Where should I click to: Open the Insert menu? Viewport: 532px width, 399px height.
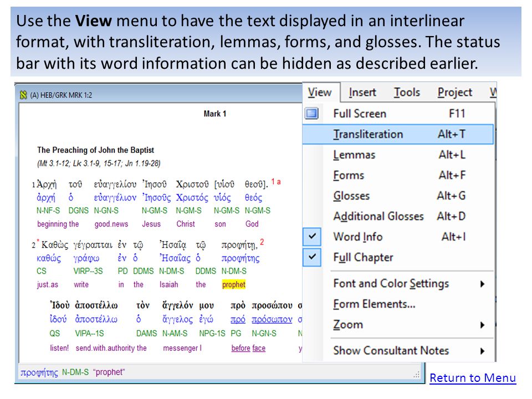tap(362, 93)
